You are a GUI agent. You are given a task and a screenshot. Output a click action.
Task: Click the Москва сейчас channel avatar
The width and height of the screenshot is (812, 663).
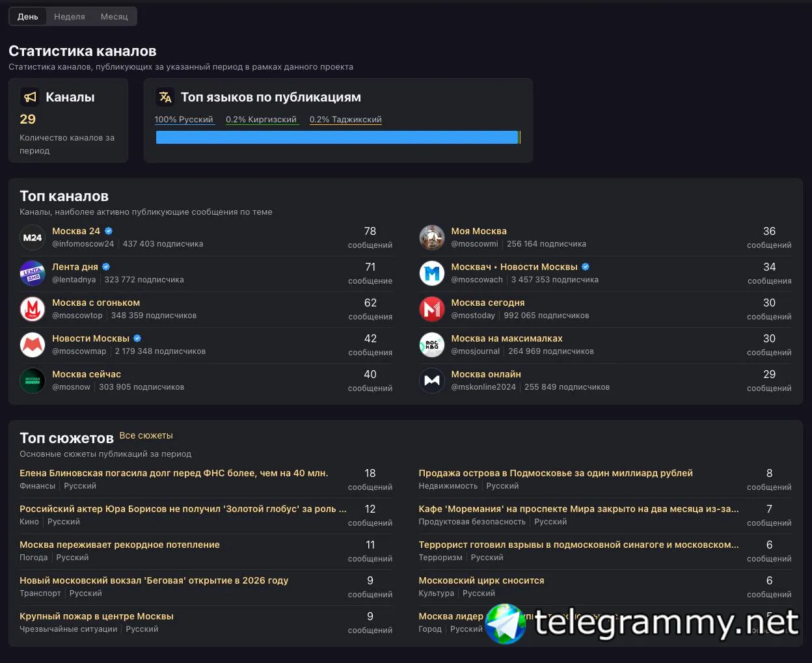point(33,381)
